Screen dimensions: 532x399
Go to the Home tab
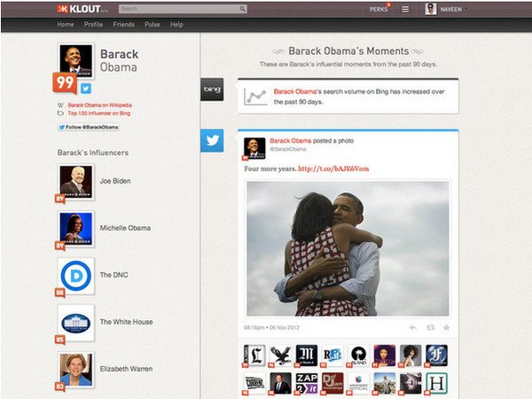coord(66,25)
